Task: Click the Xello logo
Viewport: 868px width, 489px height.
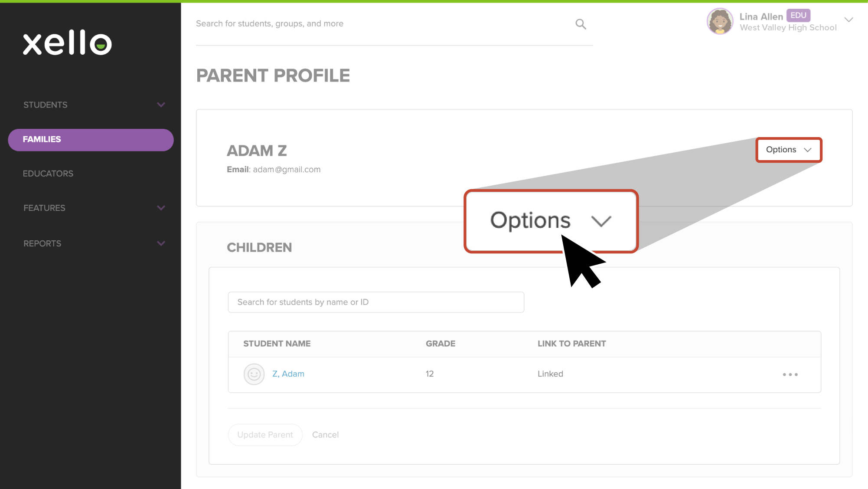Action: 67,43
